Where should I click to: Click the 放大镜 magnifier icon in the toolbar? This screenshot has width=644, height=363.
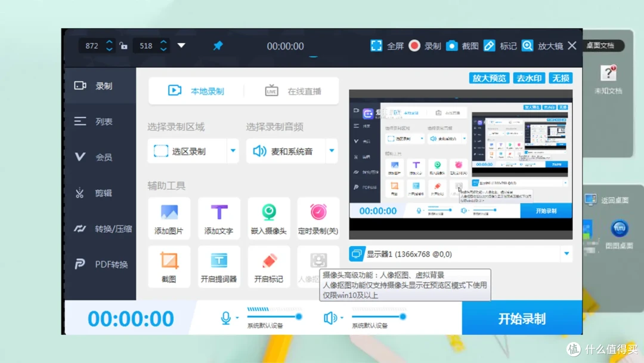coord(527,45)
